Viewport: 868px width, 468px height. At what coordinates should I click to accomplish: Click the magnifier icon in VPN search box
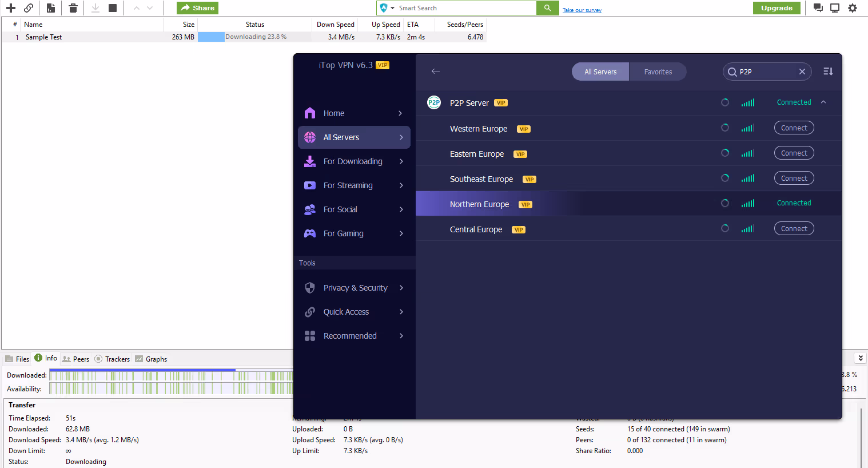point(732,72)
